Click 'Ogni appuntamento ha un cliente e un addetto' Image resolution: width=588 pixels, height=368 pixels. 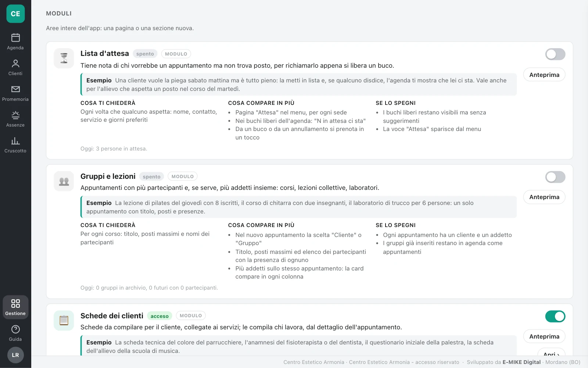tap(447, 235)
